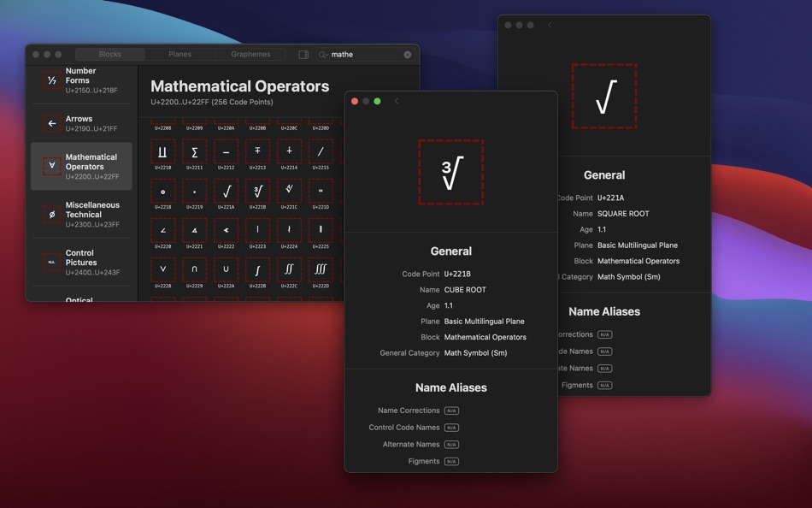Select code point U+221A value text
This screenshot has height=508, width=812.
tap(610, 198)
